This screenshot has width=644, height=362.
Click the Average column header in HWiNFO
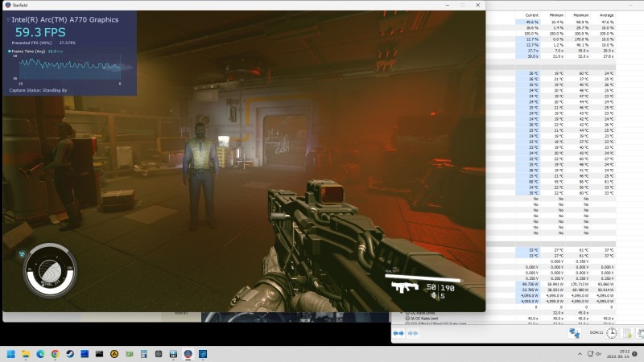(606, 15)
